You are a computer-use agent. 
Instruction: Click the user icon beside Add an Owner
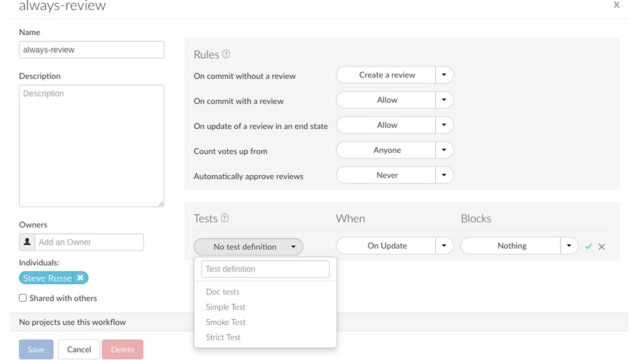point(27,242)
